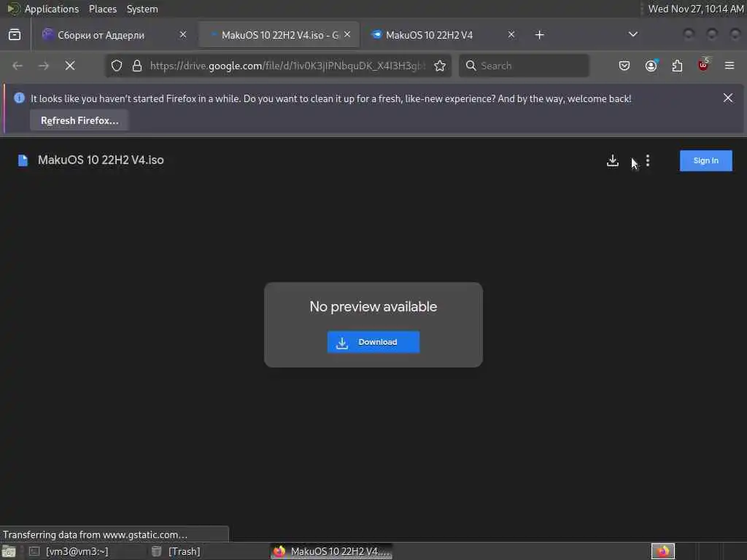Image resolution: width=747 pixels, height=560 pixels.
Task: Stop loading the page with the X button
Action: click(70, 66)
